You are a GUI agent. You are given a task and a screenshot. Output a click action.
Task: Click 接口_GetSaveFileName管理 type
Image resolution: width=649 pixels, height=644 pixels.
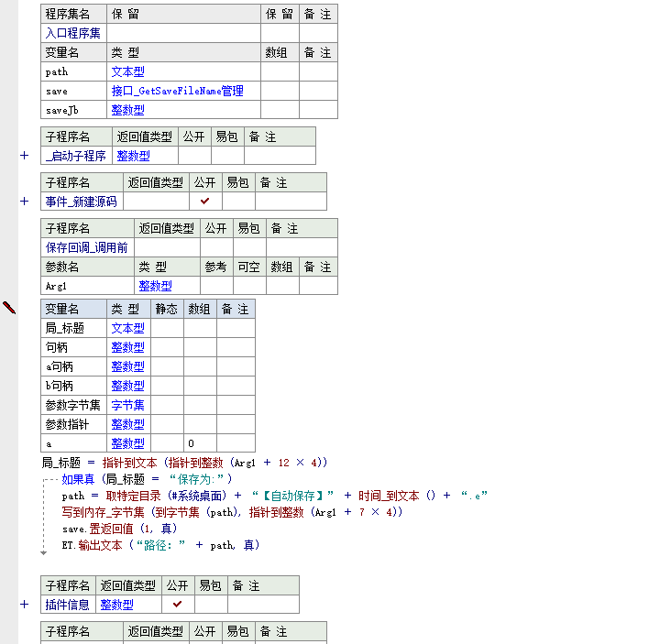[x=178, y=91]
